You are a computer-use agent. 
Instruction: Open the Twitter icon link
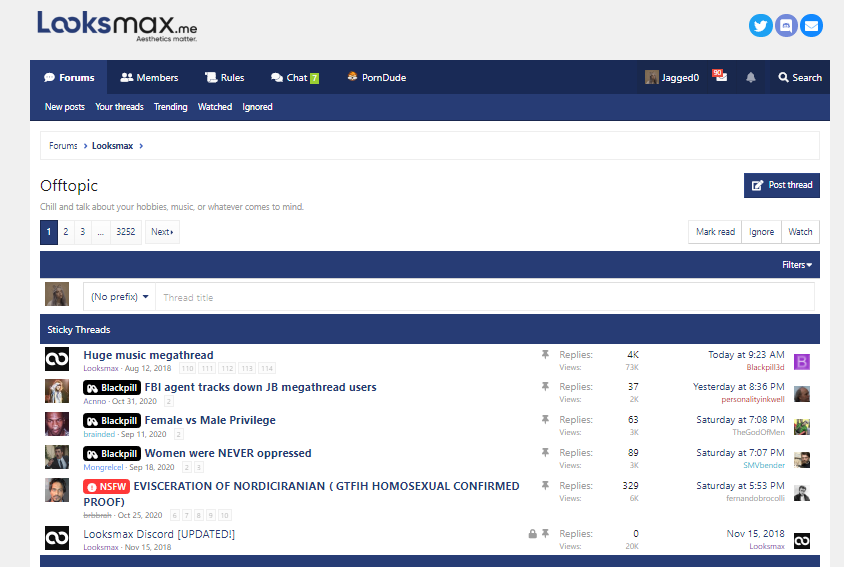coord(761,25)
